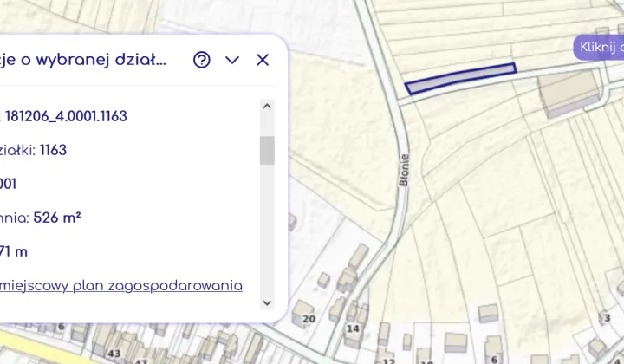Collapse the parcel info panel chevron
Viewport: 624px width, 364px height.
click(232, 60)
